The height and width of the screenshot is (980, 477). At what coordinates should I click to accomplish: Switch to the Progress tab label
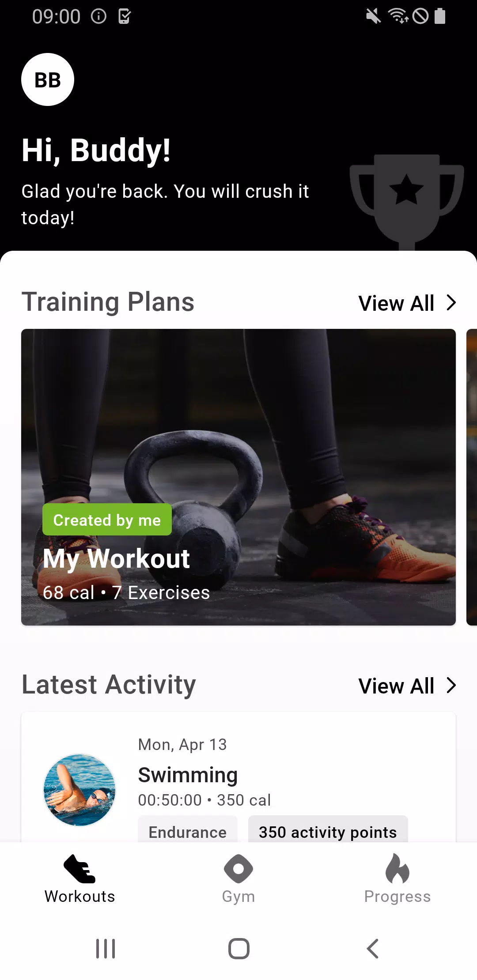[397, 897]
